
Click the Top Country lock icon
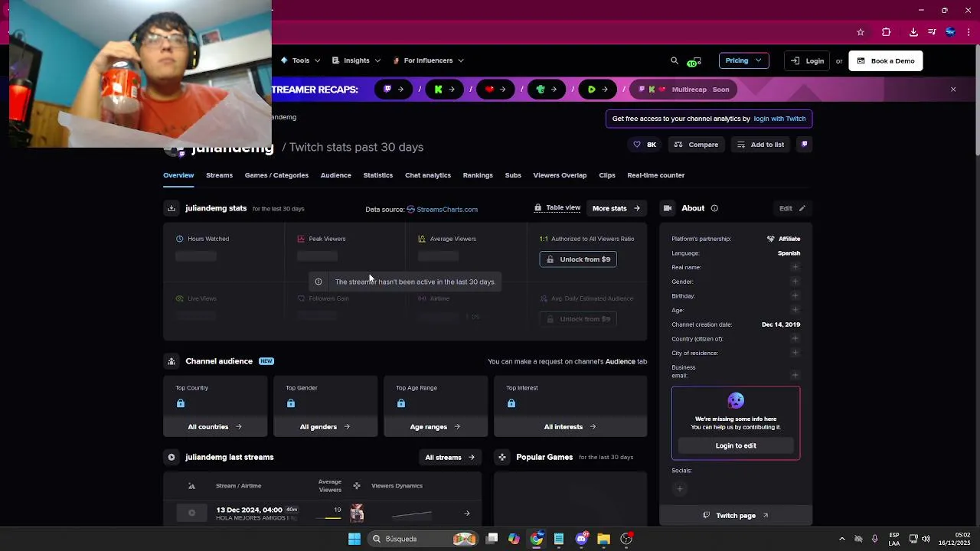pyautogui.click(x=181, y=403)
